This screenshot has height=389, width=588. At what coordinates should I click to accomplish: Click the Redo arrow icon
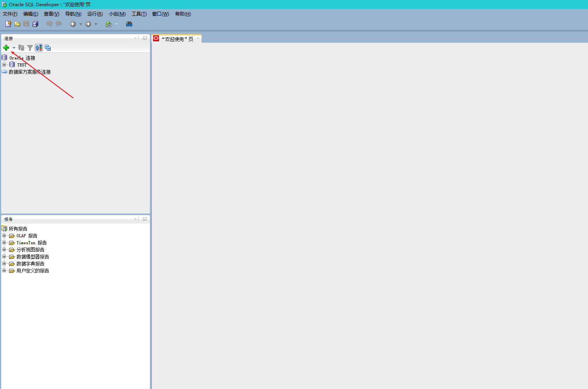point(59,24)
